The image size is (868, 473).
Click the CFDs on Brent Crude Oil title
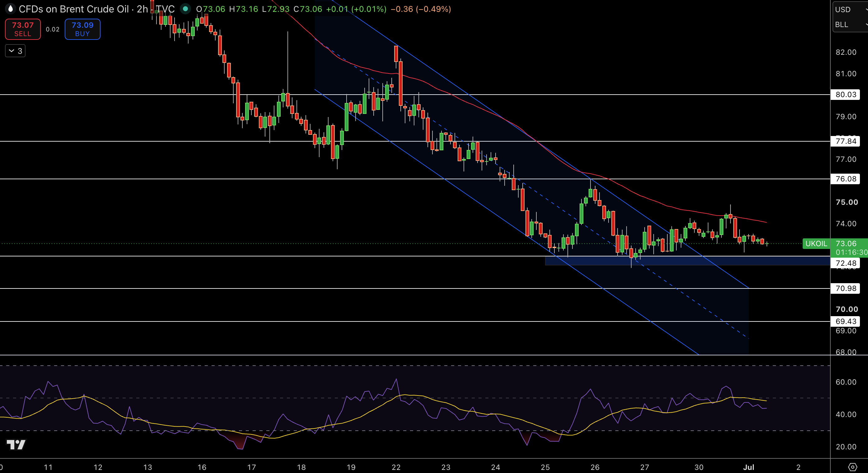73,9
